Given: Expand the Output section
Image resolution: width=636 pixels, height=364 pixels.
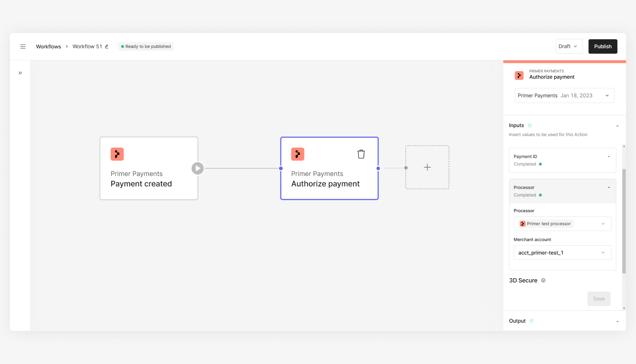Looking at the screenshot, I should coord(617,321).
